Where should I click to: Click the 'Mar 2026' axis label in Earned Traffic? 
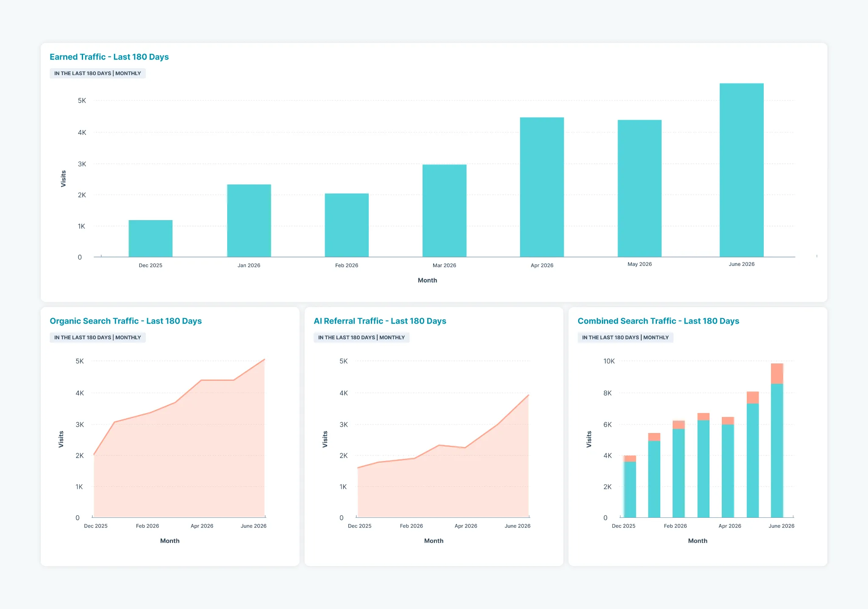tap(444, 265)
